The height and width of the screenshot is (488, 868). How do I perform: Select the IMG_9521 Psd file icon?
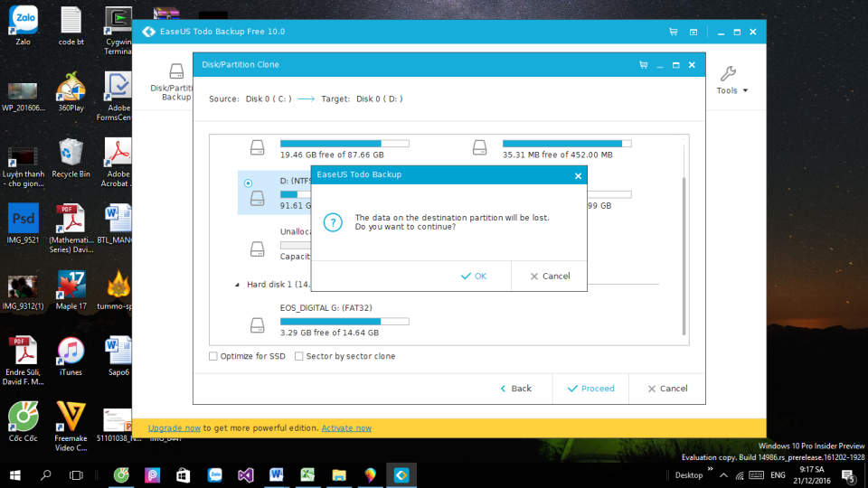tap(24, 223)
